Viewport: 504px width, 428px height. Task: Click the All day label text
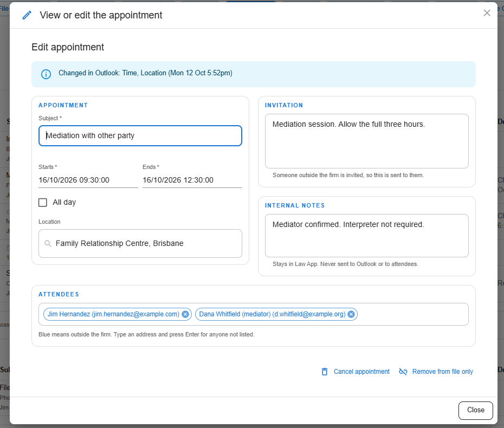(x=64, y=203)
